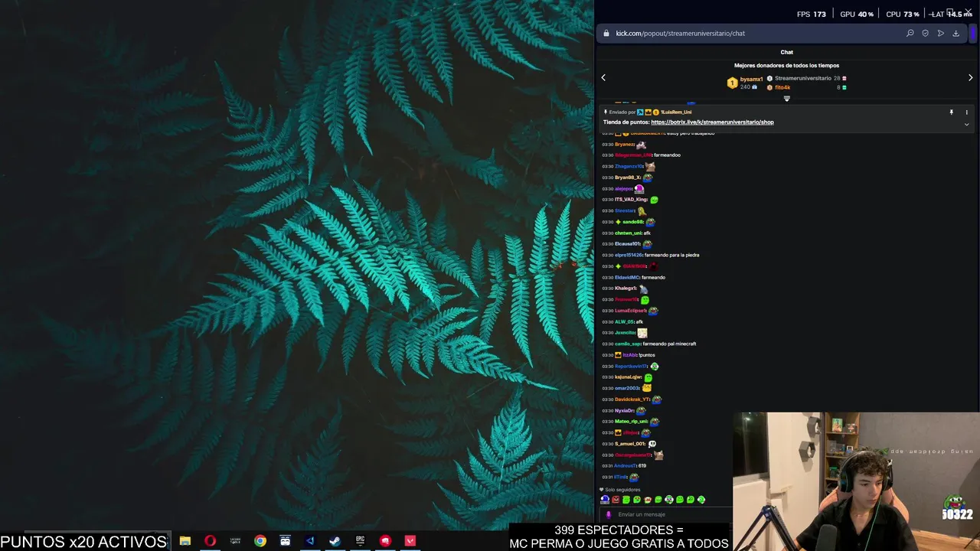
Task: Click chat username Reportkevin17
Action: click(x=631, y=366)
